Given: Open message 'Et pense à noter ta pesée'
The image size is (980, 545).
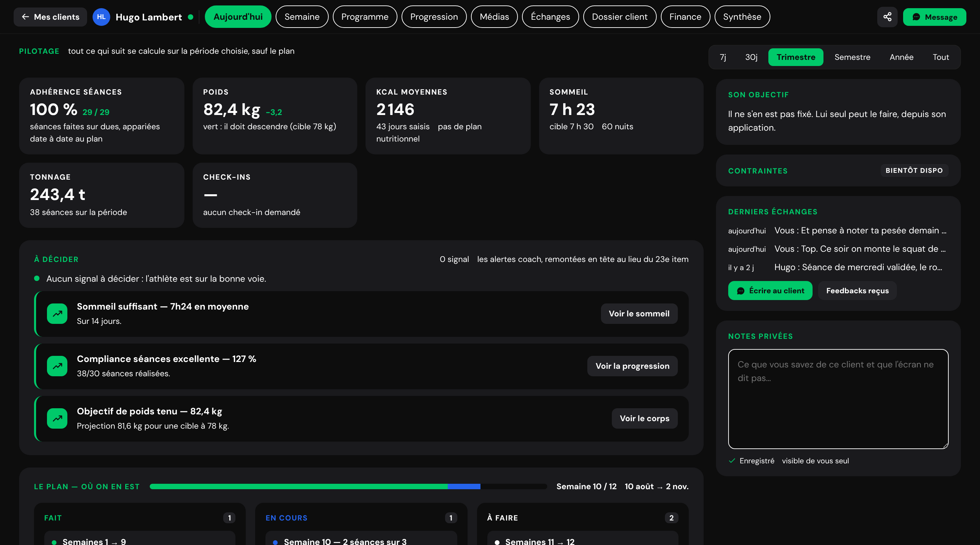Looking at the screenshot, I should (838, 230).
